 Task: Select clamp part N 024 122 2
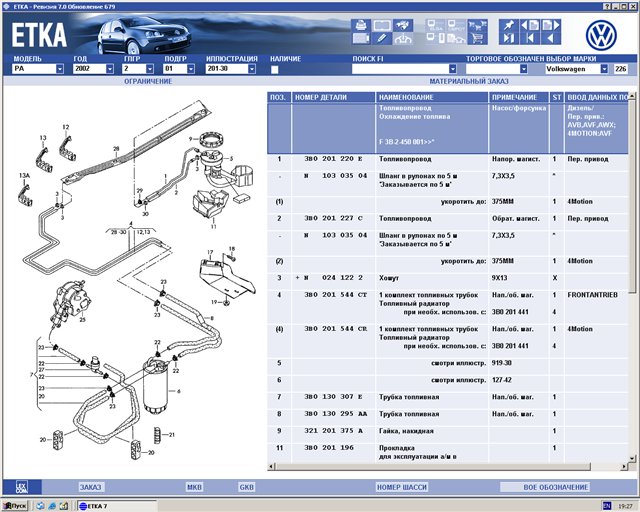[333, 278]
